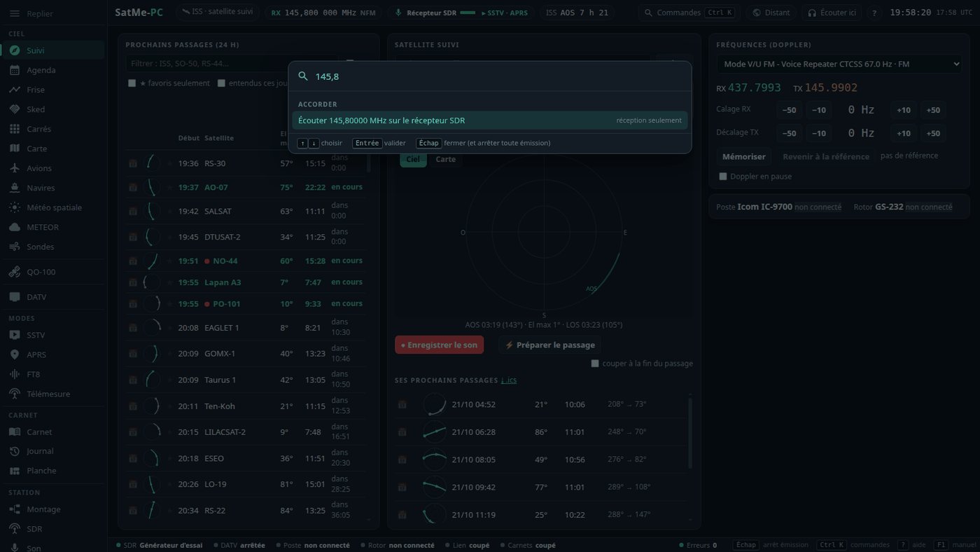Click +10 on the Calage RX row
This screenshot has width=980, height=552.
pos(904,110)
